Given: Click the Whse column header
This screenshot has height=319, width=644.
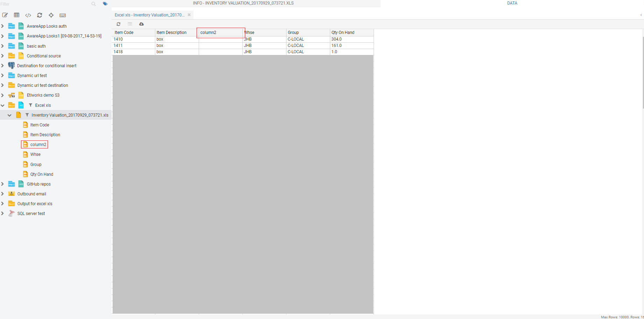Looking at the screenshot, I should tap(264, 33).
